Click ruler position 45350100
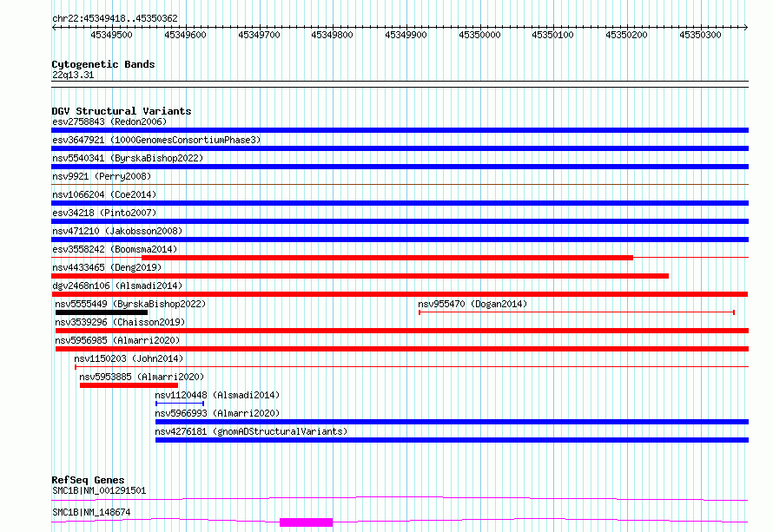This screenshot has width=773, height=532. tap(552, 35)
